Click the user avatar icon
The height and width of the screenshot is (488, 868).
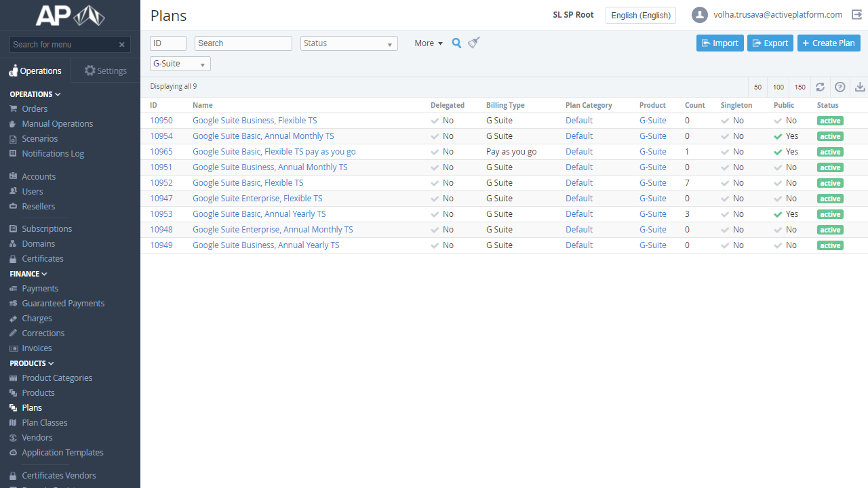700,15
